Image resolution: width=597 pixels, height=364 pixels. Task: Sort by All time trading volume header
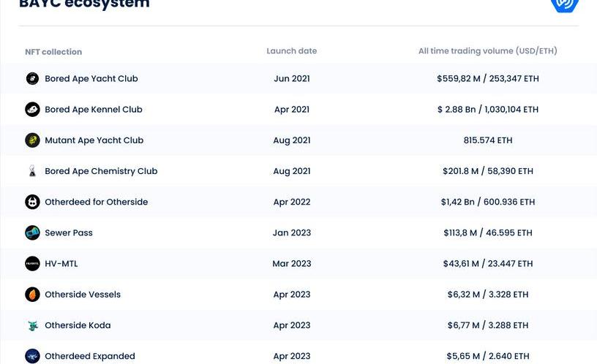(x=487, y=51)
